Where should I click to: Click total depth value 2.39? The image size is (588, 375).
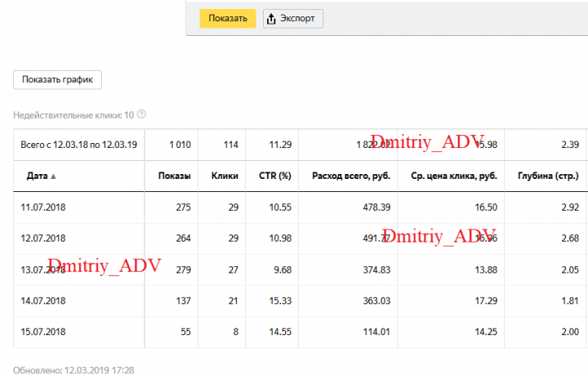570,145
